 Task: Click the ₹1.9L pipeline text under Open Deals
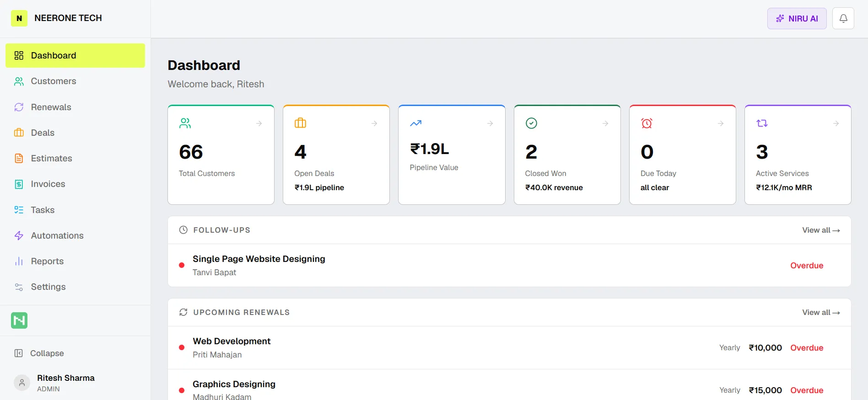319,187
